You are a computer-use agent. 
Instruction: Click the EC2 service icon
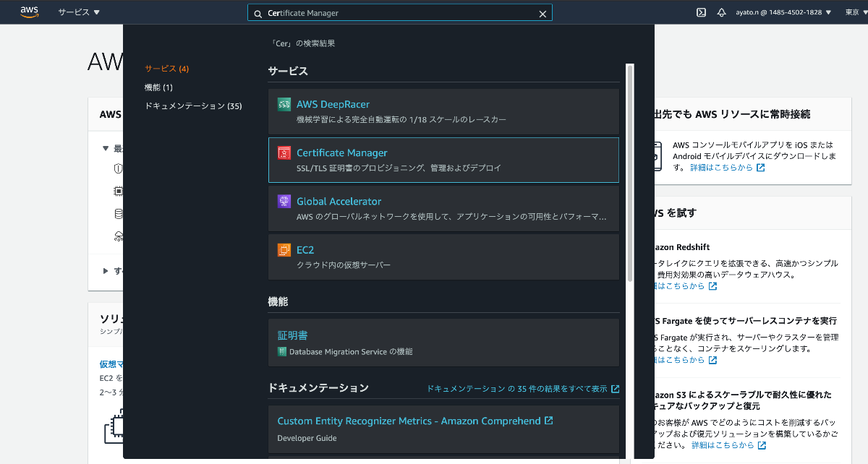click(x=284, y=250)
